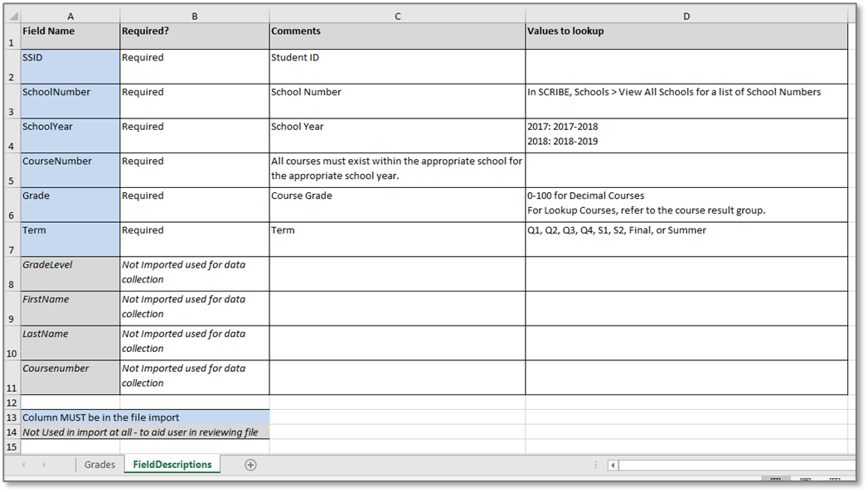Click 'Column MUST be in the file import' legend
868x492 pixels.
tap(145, 417)
